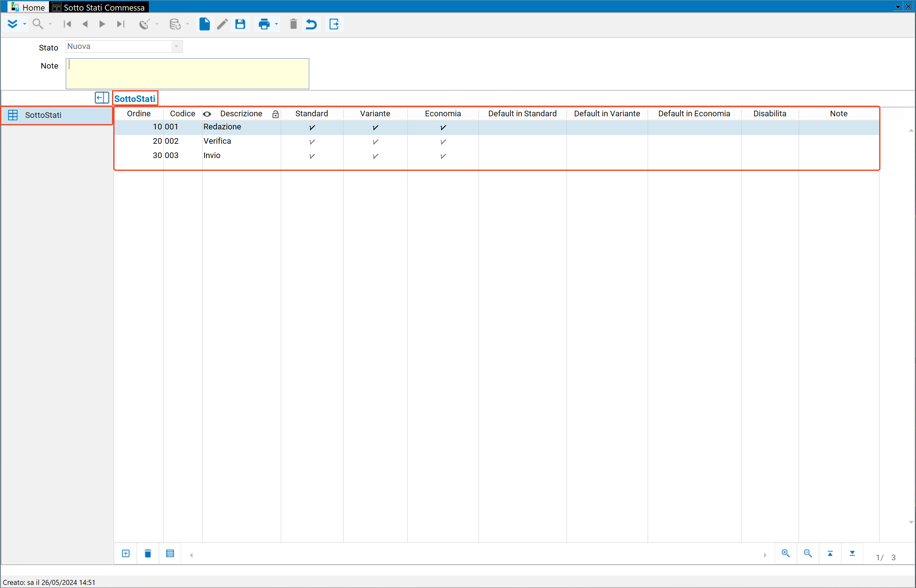This screenshot has width=916, height=588.
Task: Open the dropdown next to database icon
Action: 187,24
